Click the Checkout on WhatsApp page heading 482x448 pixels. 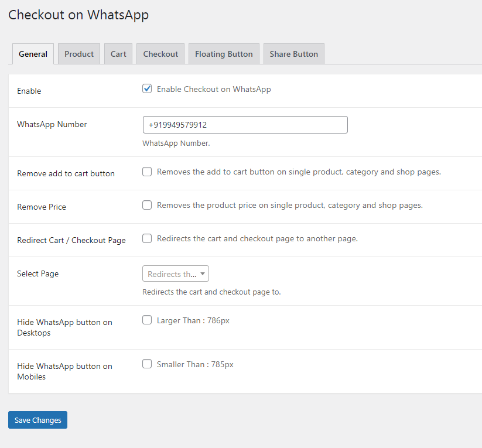pyautogui.click(x=78, y=15)
